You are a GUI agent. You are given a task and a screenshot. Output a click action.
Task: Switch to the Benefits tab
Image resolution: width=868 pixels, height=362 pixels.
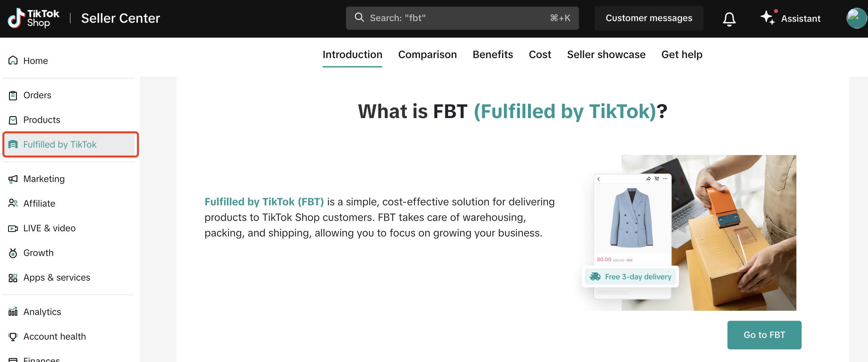492,54
